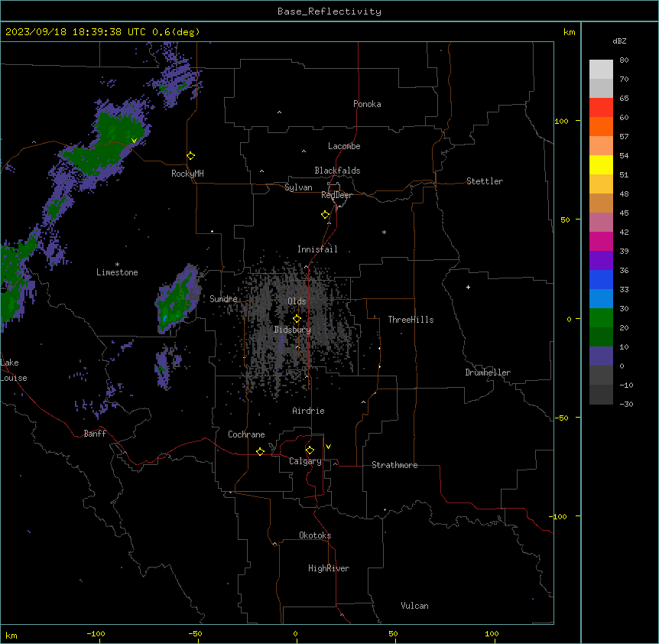The height and width of the screenshot is (644, 659).
Task: Select the purple 39 dBZ legend color
Action: click(x=601, y=261)
